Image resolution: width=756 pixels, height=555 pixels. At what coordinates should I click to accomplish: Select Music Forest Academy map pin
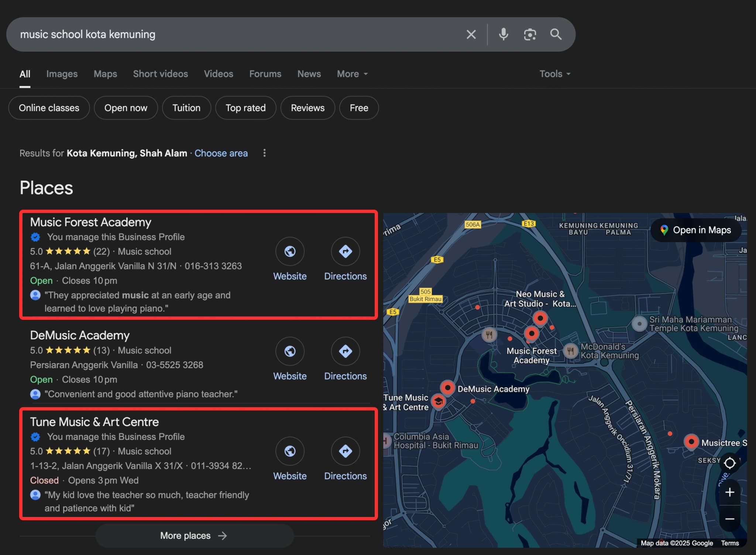(532, 334)
